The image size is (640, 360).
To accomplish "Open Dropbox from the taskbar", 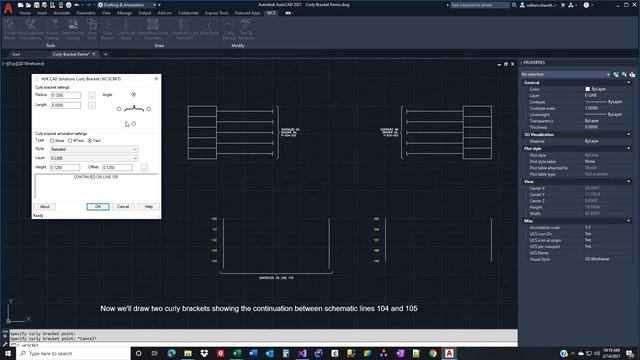I will (x=204, y=353).
